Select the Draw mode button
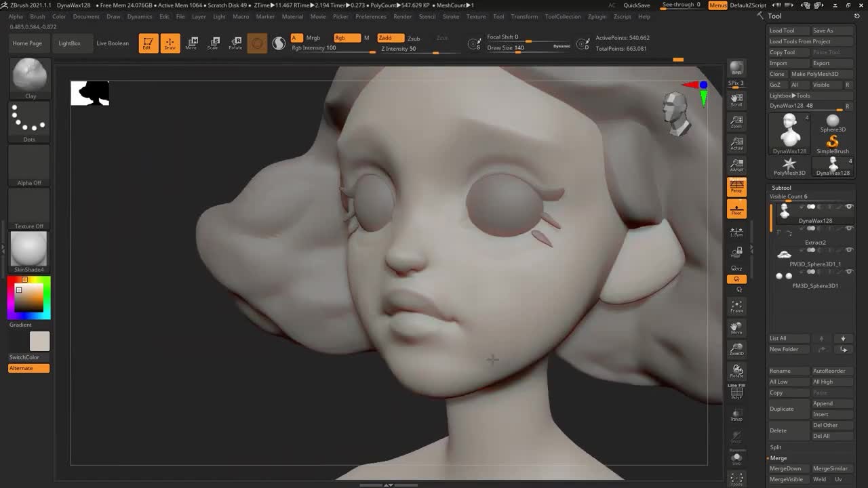The width and height of the screenshot is (868, 488). pyautogui.click(x=170, y=43)
